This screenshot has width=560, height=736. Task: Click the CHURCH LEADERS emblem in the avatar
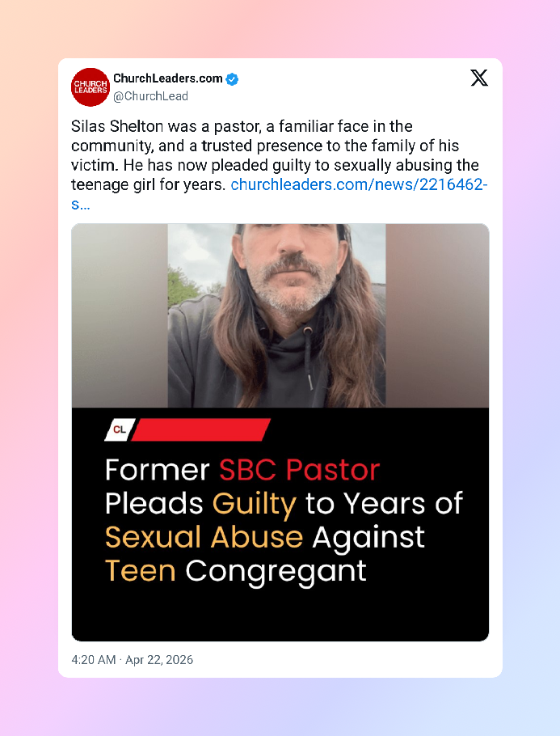(x=90, y=87)
